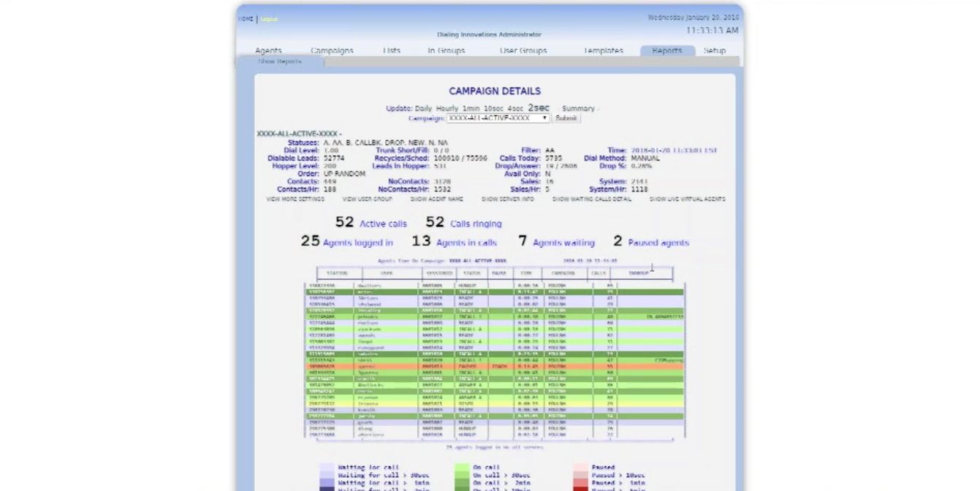Open the Templates tab
The height and width of the screenshot is (491, 980).
click(x=604, y=51)
